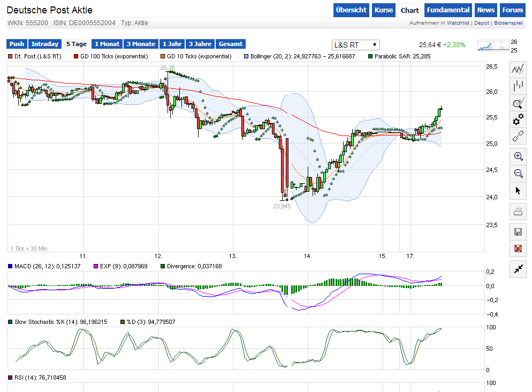Delete saved settings red X icon
This screenshot has width=532, height=392.
[x=518, y=248]
